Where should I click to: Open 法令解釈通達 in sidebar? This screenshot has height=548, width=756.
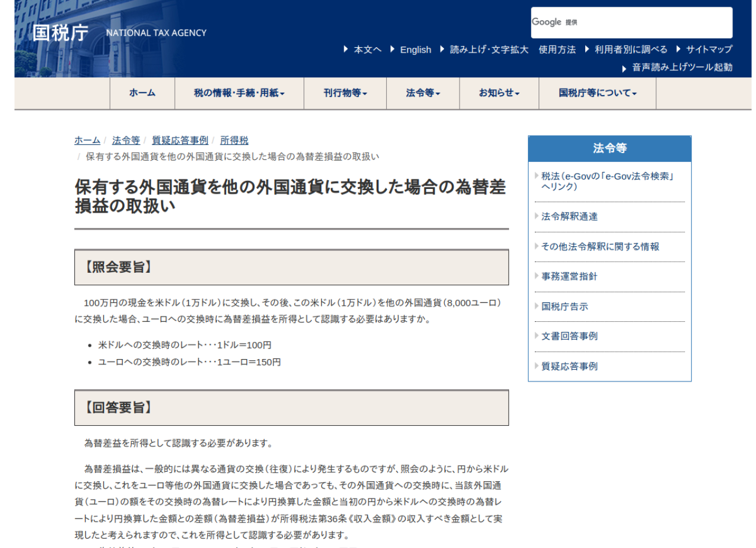pos(569,217)
